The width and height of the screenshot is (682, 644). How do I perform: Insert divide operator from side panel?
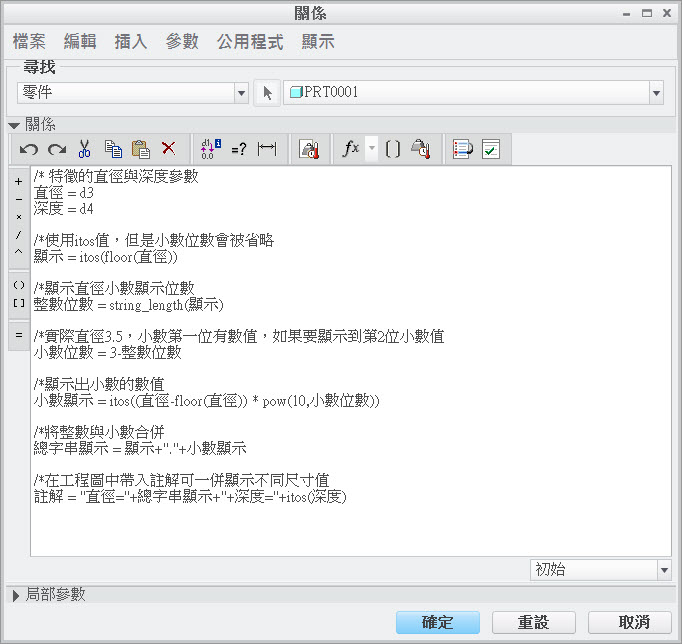(x=19, y=235)
